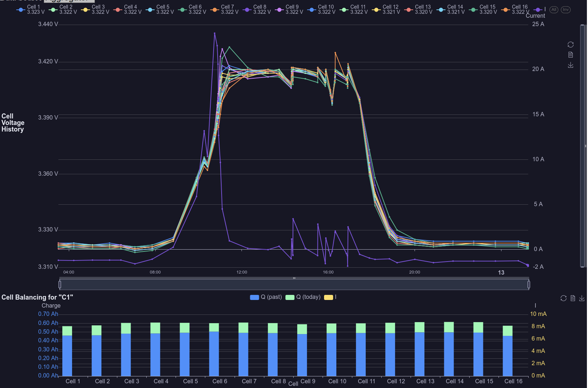Image resolution: width=588 pixels, height=388 pixels.
Task: Toggle Cell 15 legend entry
Action: click(x=483, y=9)
